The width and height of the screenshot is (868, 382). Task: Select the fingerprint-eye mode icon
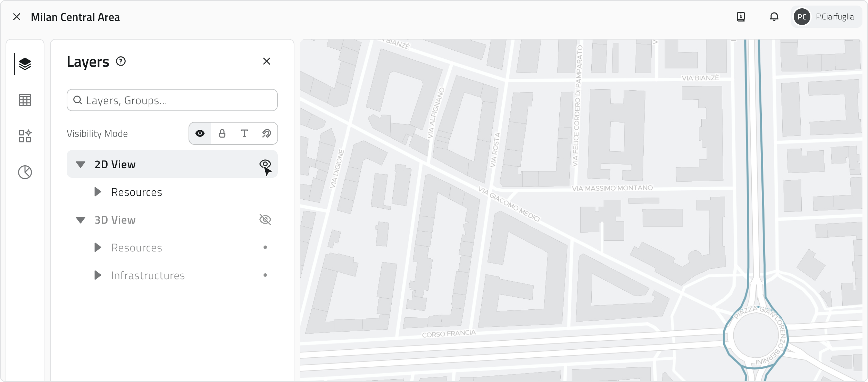point(267,133)
